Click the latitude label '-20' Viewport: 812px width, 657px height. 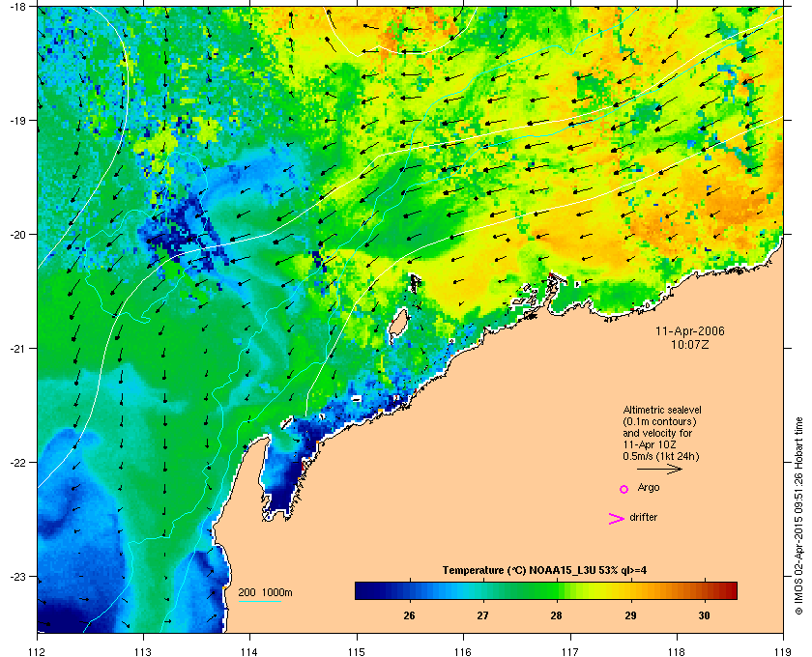(16, 234)
